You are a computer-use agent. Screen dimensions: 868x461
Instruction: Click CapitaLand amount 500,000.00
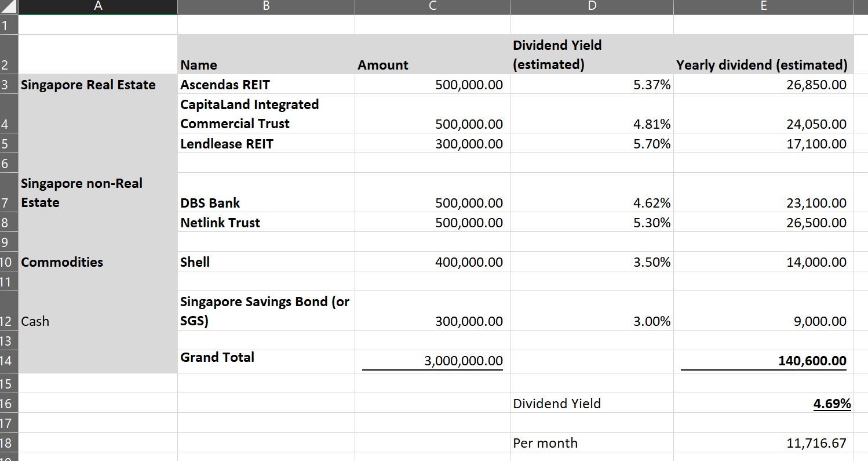pos(432,114)
